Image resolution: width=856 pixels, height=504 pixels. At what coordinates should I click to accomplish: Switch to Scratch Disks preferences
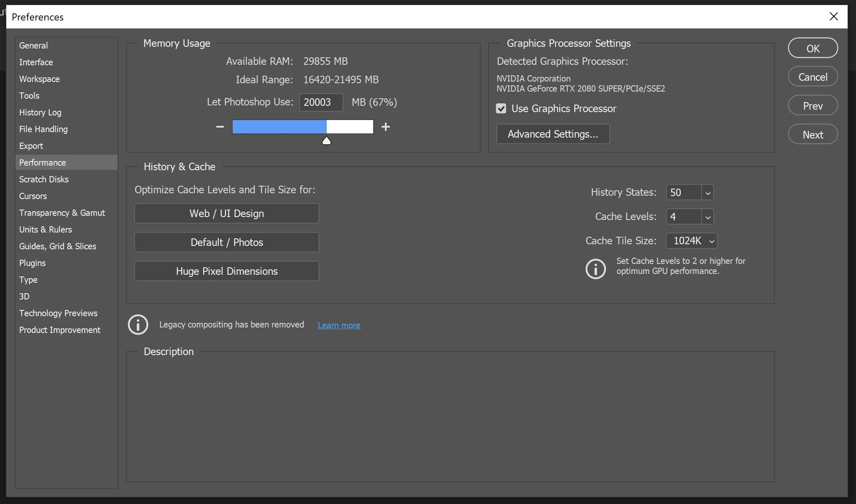point(44,179)
